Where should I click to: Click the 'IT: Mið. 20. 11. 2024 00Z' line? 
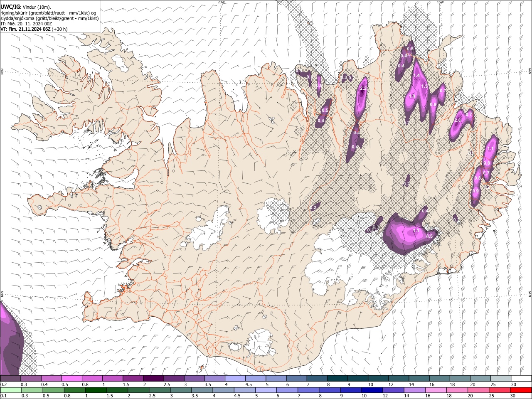(26, 24)
